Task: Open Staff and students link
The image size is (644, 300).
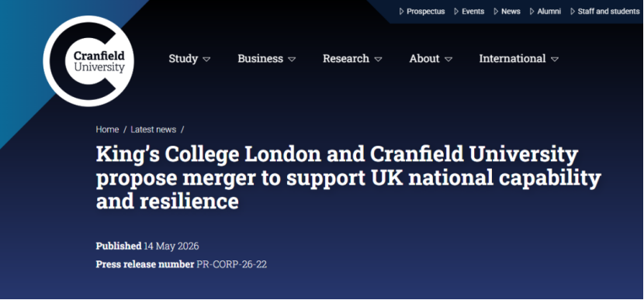Action: point(608,12)
